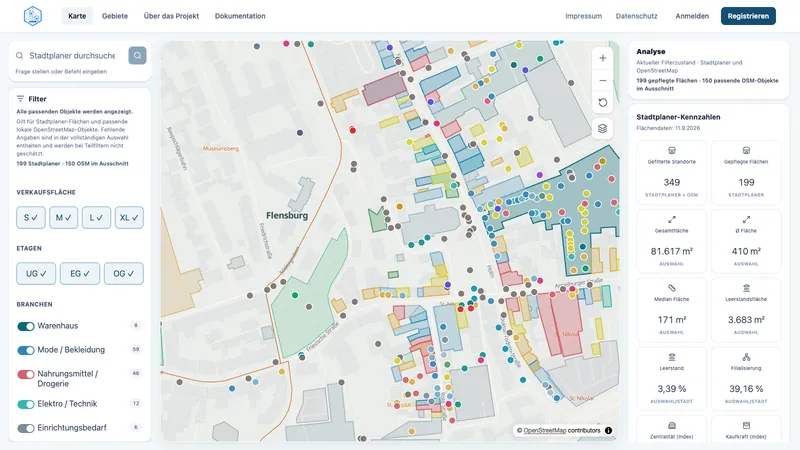Click the 39,16 % Filialisierung value

click(746, 389)
